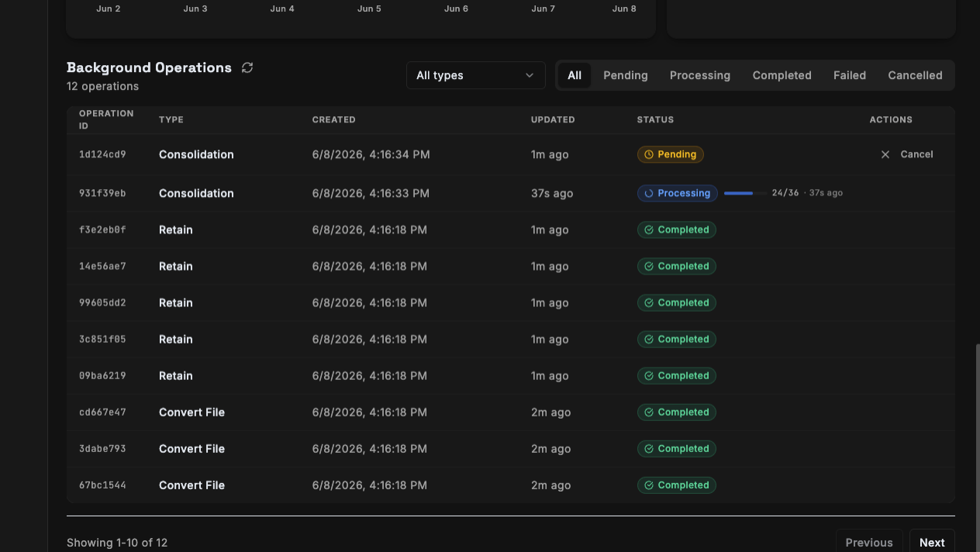The height and width of the screenshot is (552, 980).
Task: Click the Showing 1-10 of 12 text
Action: click(117, 543)
